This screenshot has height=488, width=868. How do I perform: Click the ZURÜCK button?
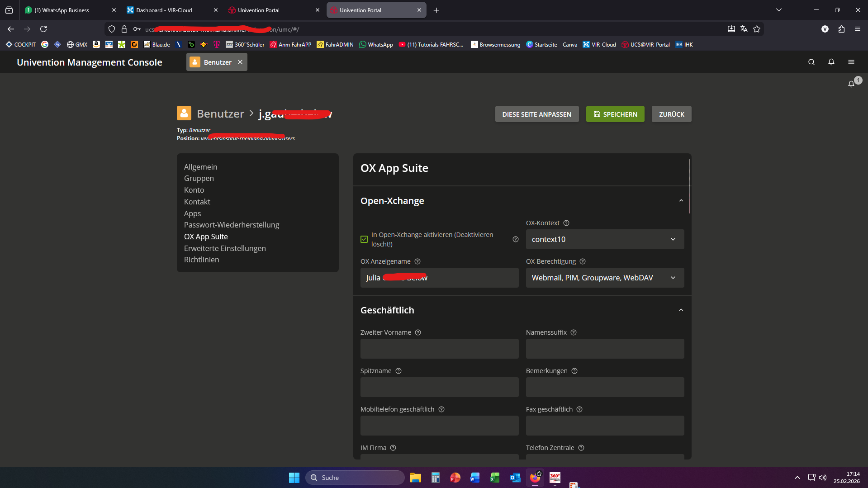[671, 114]
